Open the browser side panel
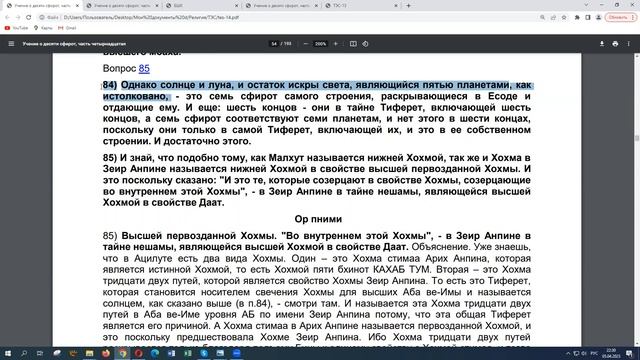The height and width of the screenshot is (360, 640). coord(588,18)
